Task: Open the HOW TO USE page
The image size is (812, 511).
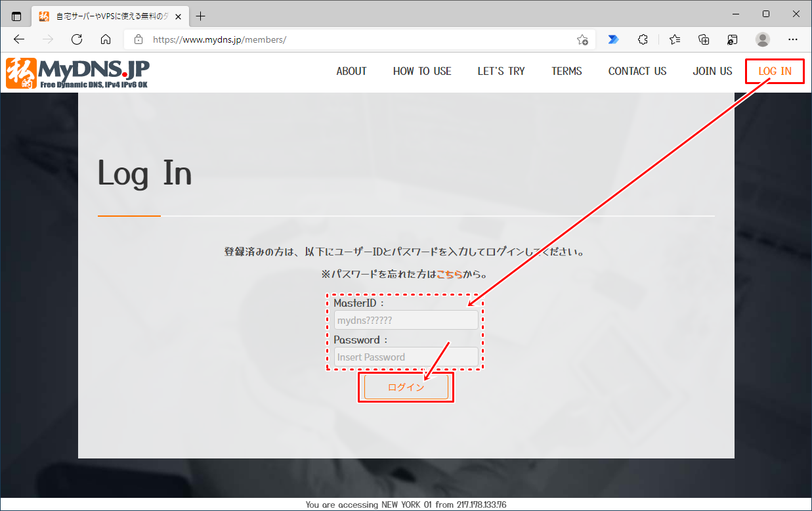Action: 422,71
